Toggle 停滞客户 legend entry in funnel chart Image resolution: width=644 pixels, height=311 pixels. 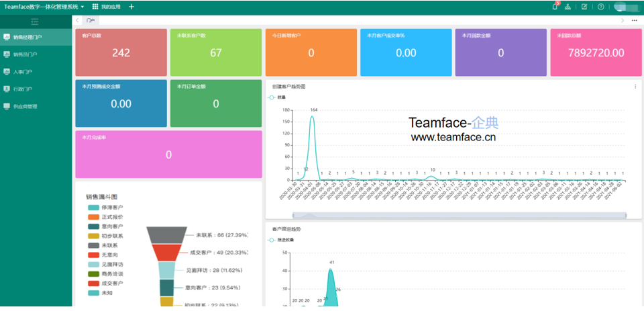point(105,208)
